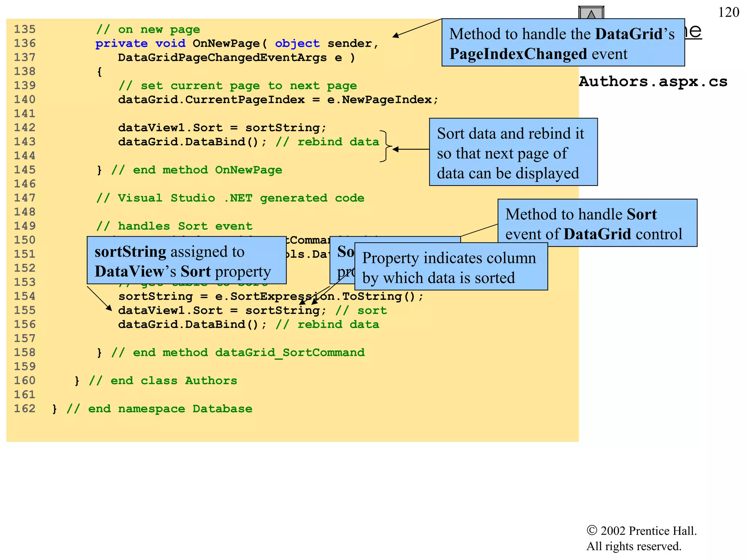Click DataGridPageChangedEventArgs on line 137
Image resolution: width=747 pixels, height=560 pixels.
point(222,58)
